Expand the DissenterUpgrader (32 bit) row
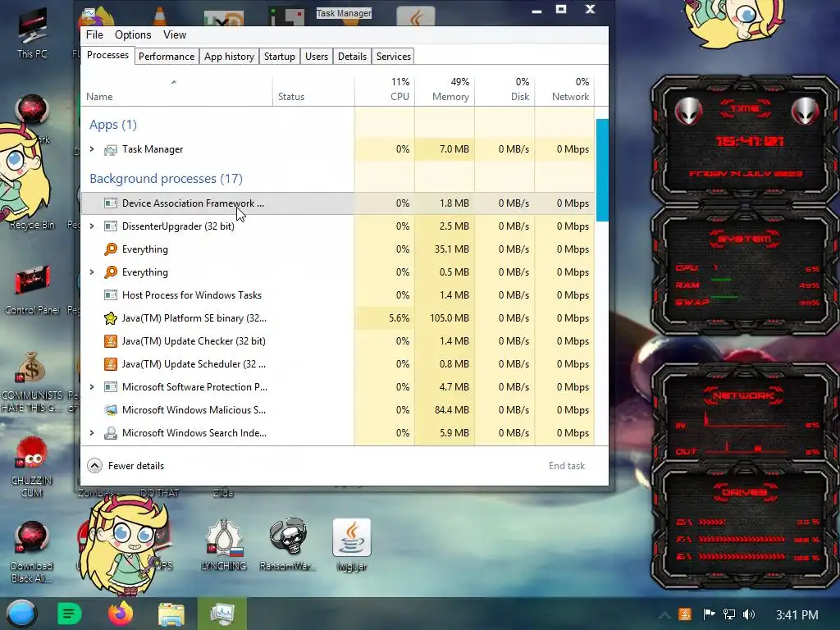The width and height of the screenshot is (840, 630). 92,226
